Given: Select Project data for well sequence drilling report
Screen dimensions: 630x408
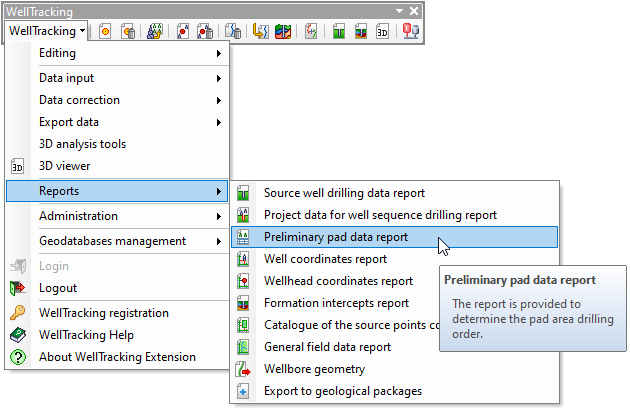Looking at the screenshot, I should [395, 215].
